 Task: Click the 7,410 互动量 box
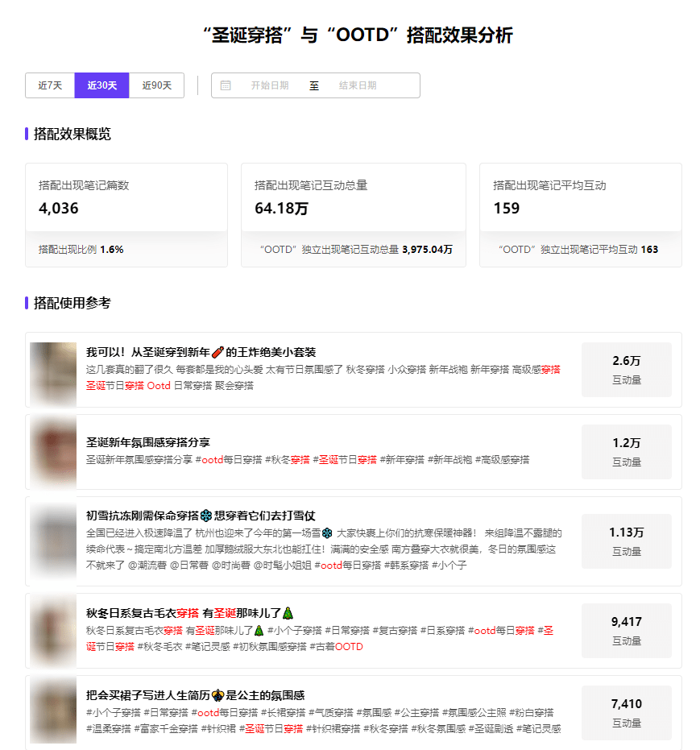point(627,713)
